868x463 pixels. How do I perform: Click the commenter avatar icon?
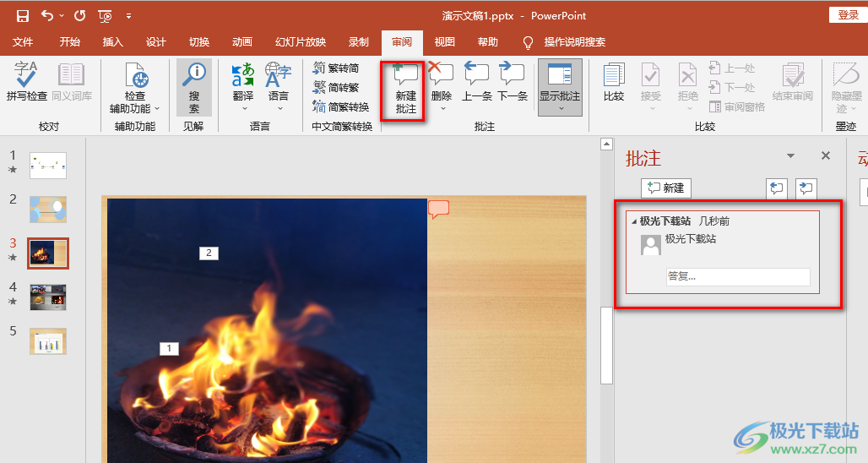click(x=650, y=244)
